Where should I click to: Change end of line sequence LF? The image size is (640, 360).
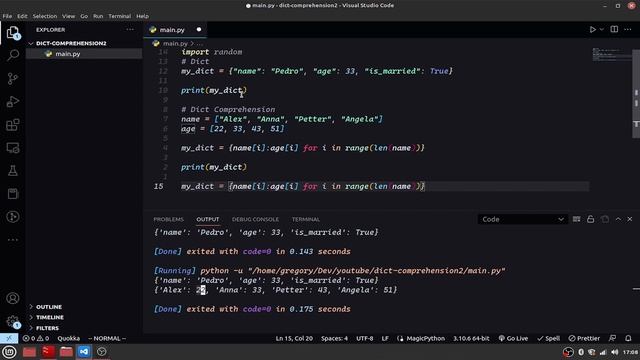coord(385,338)
